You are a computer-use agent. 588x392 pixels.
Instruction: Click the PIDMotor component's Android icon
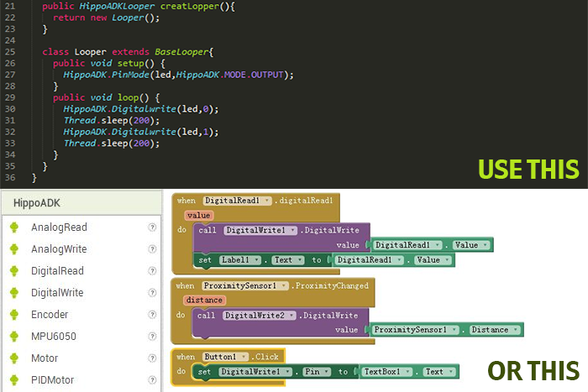point(14,379)
